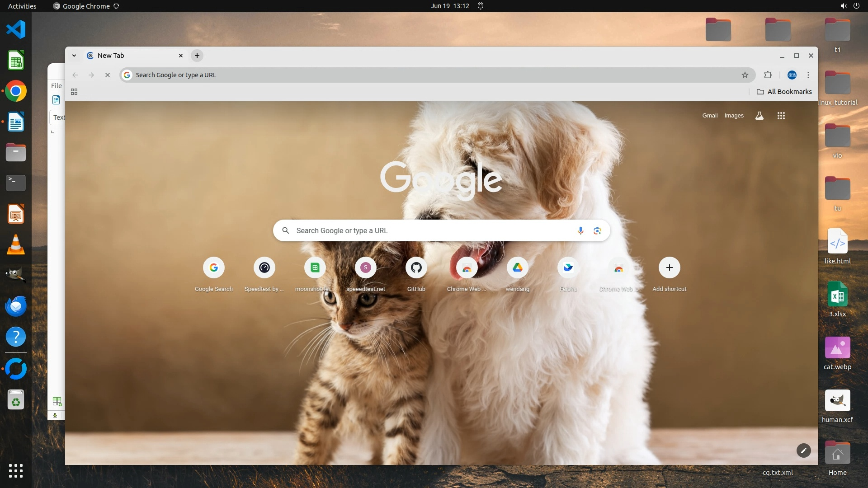Image resolution: width=868 pixels, height=488 pixels.
Task: Open Visual Studio Code from dock
Action: [16, 29]
